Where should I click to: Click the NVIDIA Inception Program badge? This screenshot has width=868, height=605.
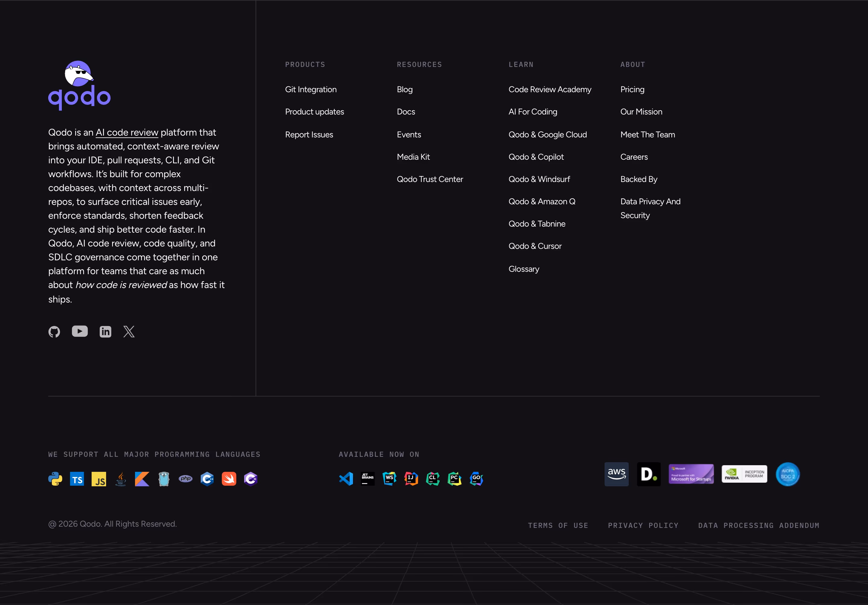pos(744,474)
